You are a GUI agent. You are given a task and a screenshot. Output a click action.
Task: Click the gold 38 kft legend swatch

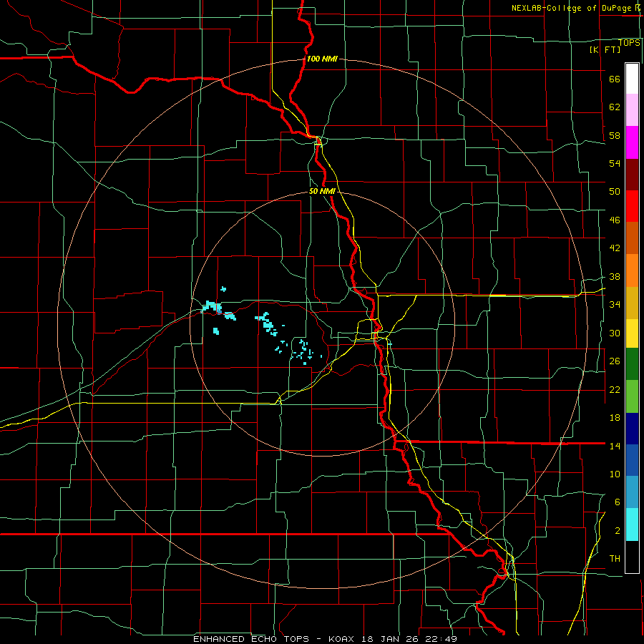click(632, 303)
